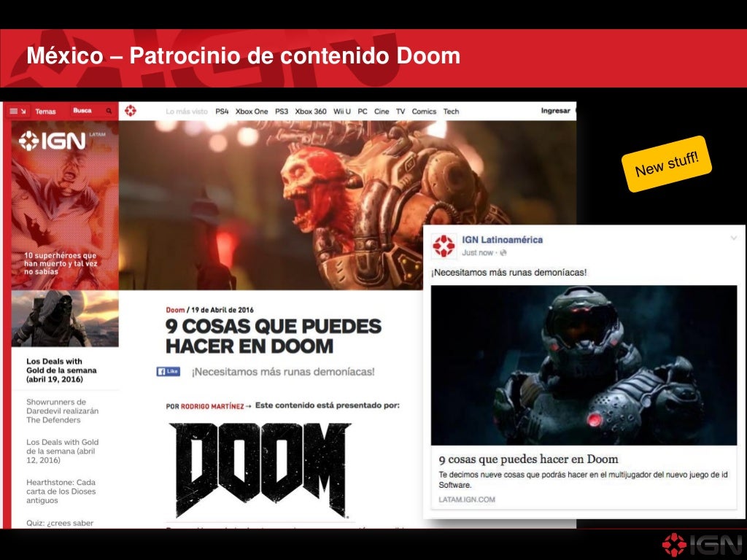Click the Just now timestamp on the post
The image size is (747, 560).
click(477, 253)
